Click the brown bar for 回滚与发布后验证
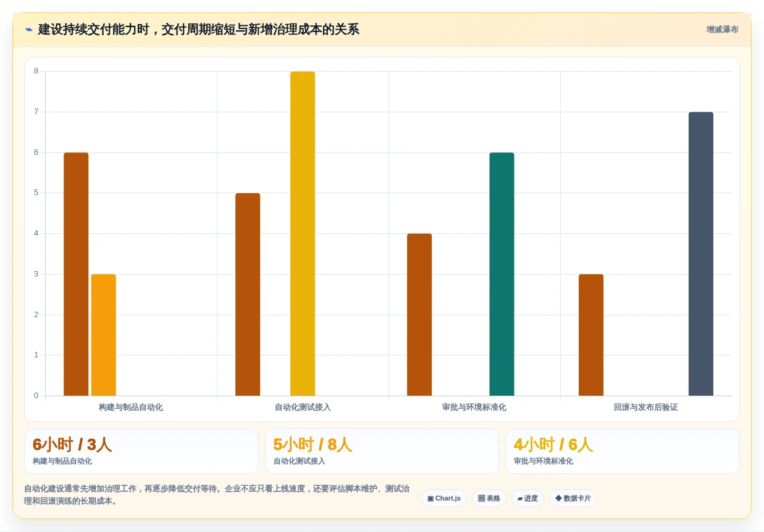 [x=591, y=335]
